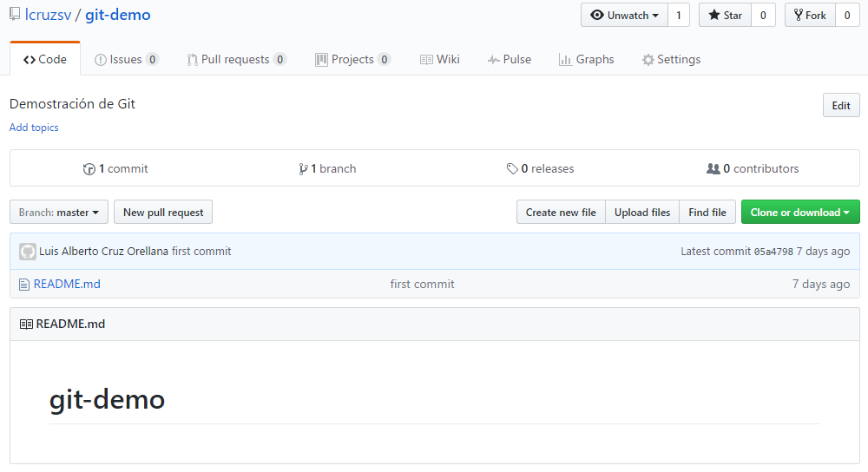Open latest commit hash 05a4798
This screenshot has width=868, height=472.
pyautogui.click(x=773, y=252)
